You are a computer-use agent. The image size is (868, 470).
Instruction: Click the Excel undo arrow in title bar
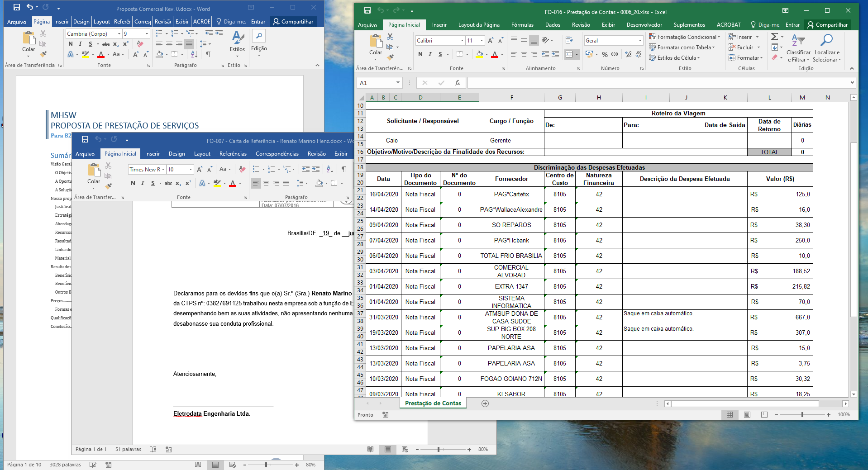[x=381, y=10]
